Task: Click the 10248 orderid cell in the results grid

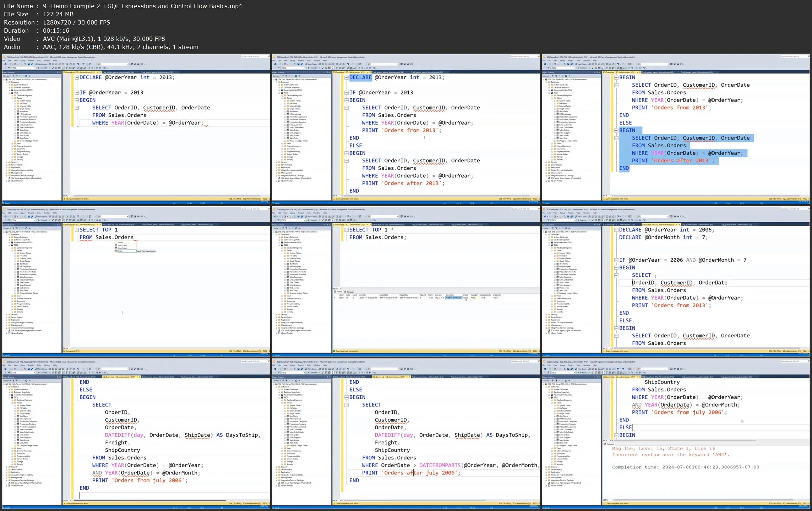Action: [341, 298]
